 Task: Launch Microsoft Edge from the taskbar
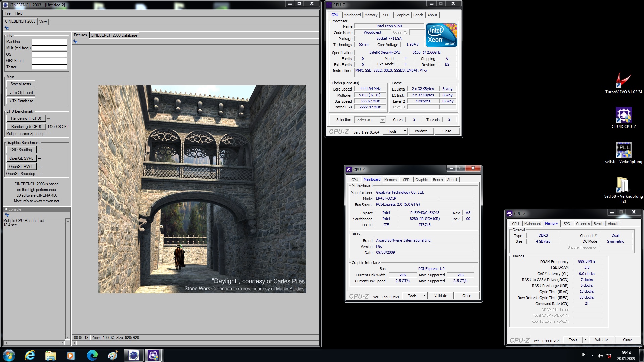[92, 355]
